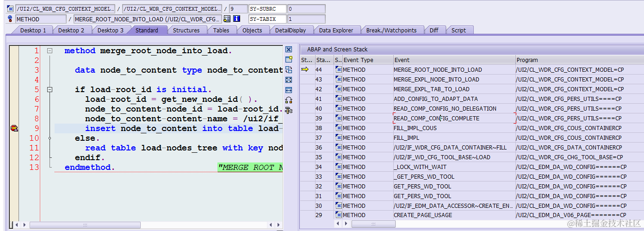
Task: Select /UI2/CL_EDM_DA_V06_PAGE program cell
Action: tap(579, 215)
